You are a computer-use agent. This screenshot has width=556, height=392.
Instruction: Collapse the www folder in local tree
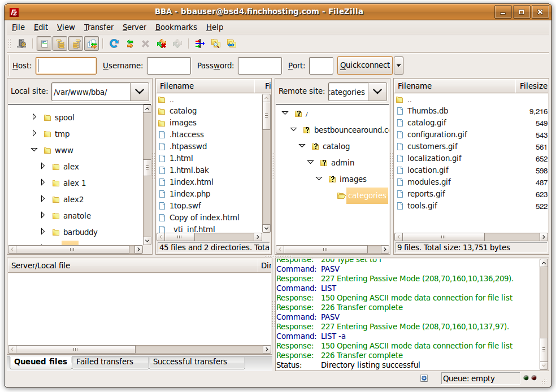click(34, 150)
